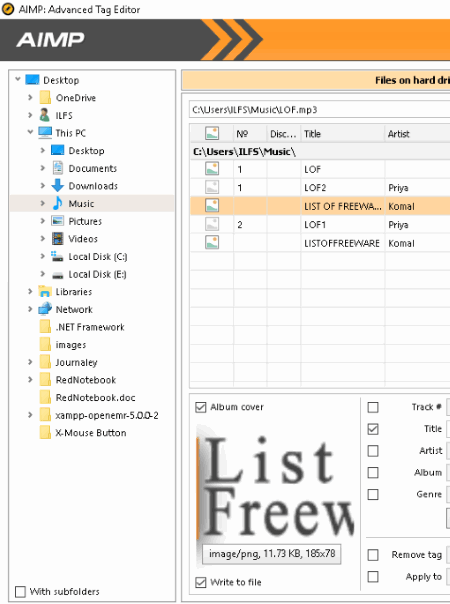Click cover icon in LISTOFFREEWARE row
Screen dimensions: 450x604
pyautogui.click(x=212, y=242)
